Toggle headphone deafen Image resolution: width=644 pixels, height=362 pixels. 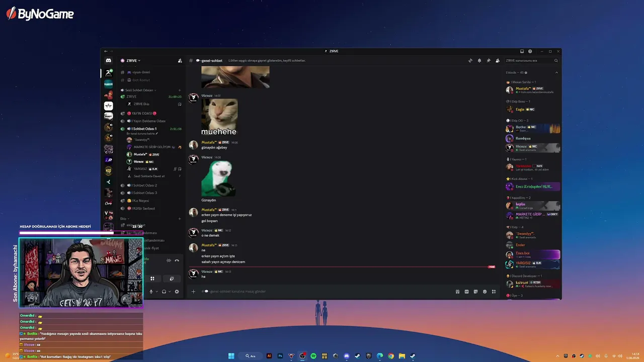[x=164, y=292]
